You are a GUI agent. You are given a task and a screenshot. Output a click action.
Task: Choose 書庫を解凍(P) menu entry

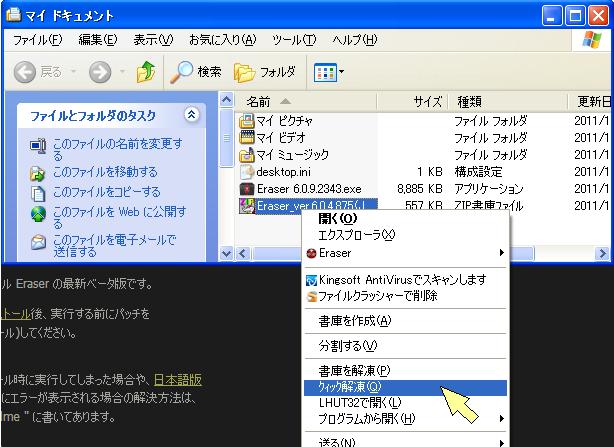coord(406,370)
